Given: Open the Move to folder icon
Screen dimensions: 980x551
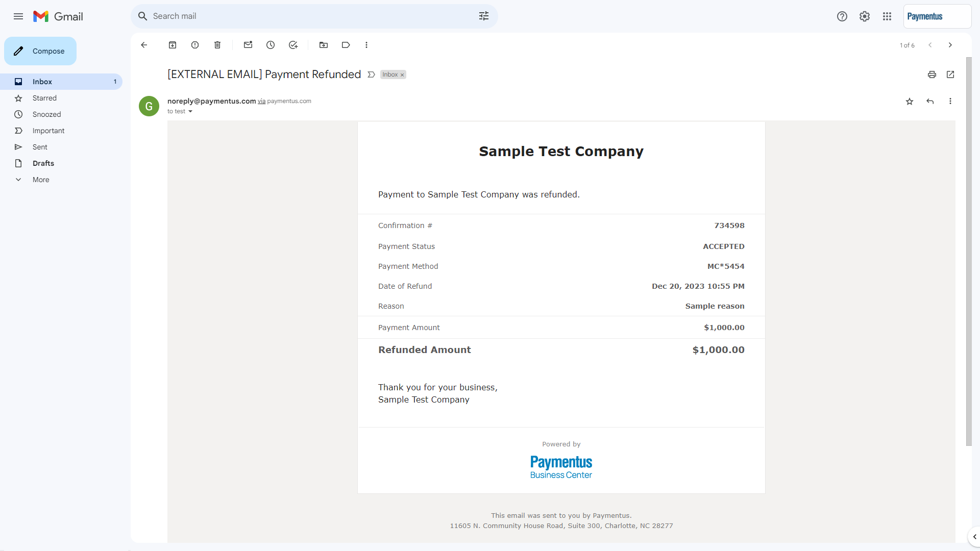Looking at the screenshot, I should tap(324, 45).
